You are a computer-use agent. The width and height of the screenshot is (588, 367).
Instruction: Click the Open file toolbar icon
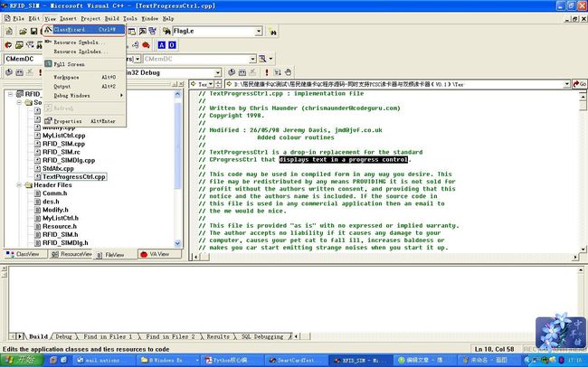(23, 32)
